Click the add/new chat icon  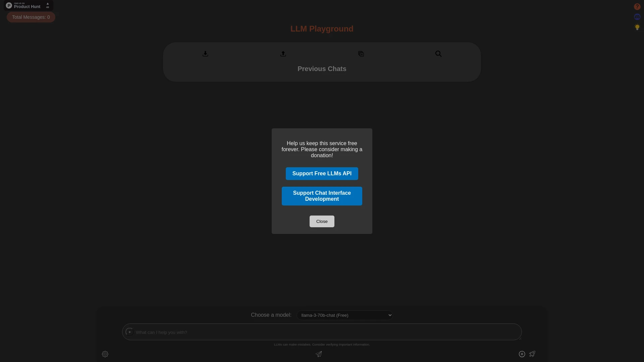coord(522,354)
